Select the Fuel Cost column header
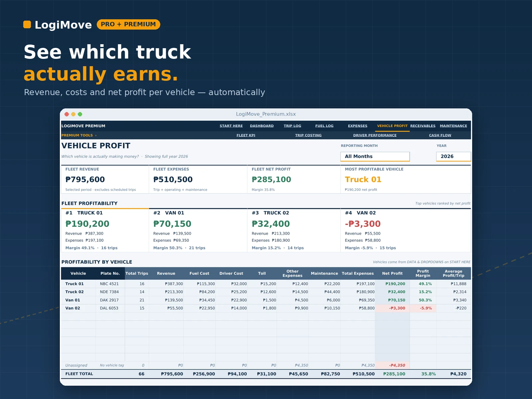Image resolution: width=532 pixels, height=399 pixels. click(199, 274)
